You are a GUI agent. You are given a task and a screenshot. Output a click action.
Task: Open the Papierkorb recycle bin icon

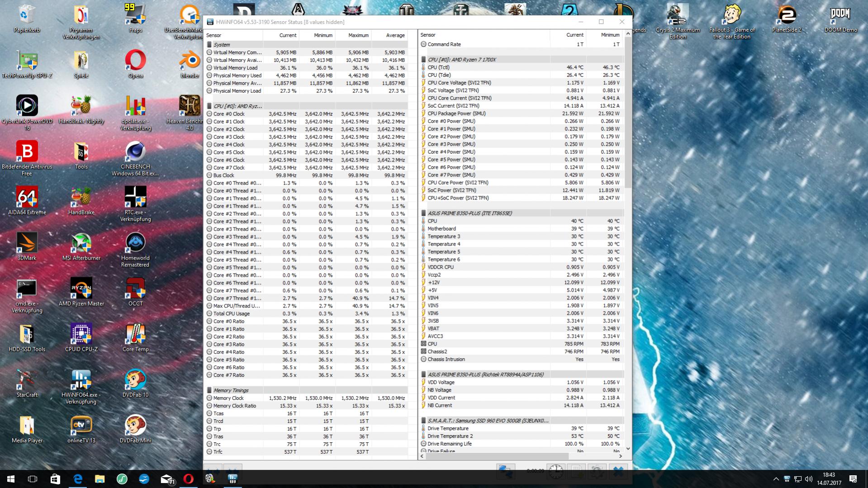pos(27,19)
